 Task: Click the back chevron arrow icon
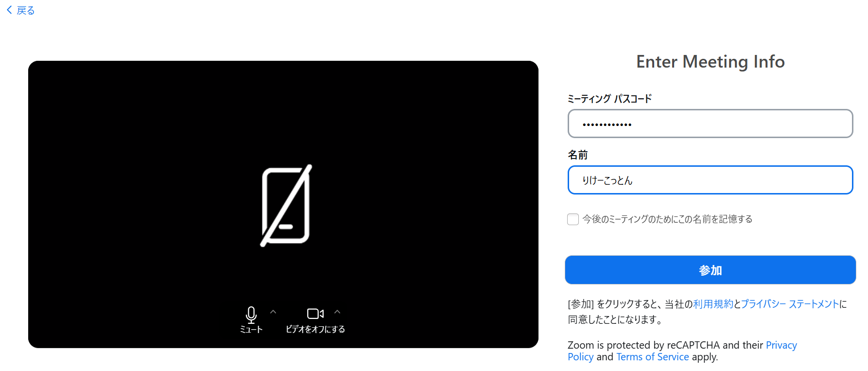(x=9, y=10)
